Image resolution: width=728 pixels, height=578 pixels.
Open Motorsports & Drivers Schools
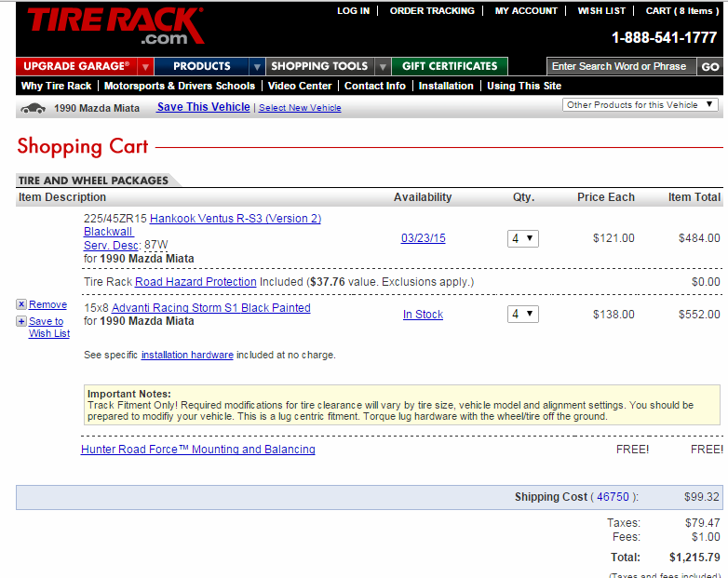pos(180,86)
